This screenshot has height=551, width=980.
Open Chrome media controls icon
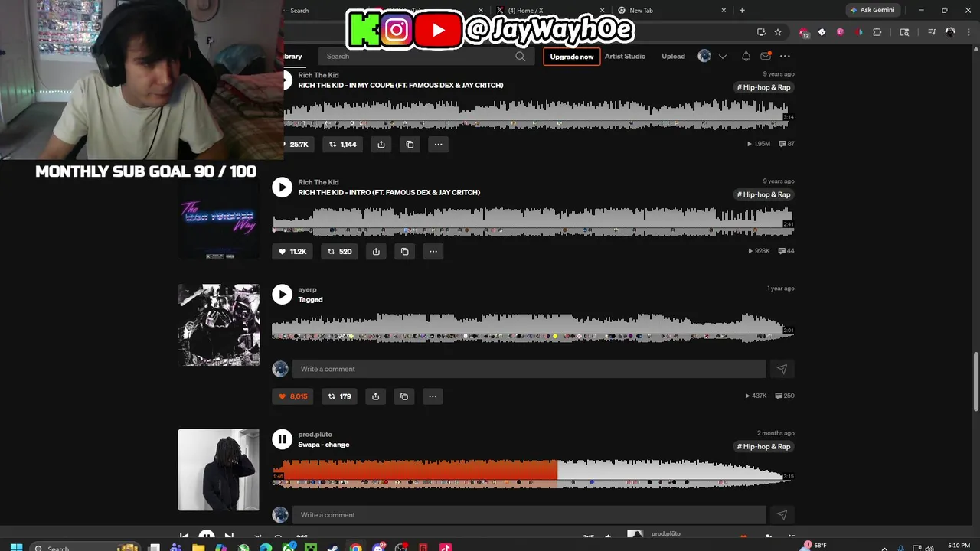(x=932, y=32)
